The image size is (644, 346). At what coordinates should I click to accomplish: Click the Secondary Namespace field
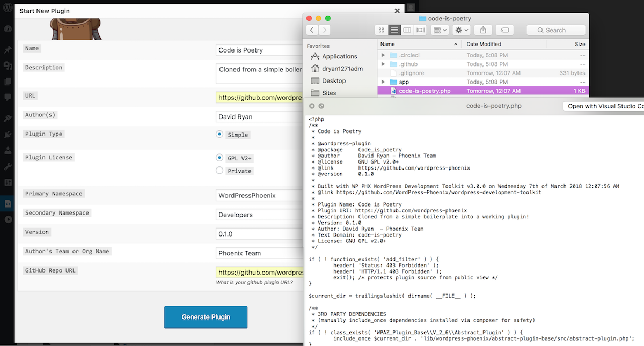pyautogui.click(x=259, y=215)
